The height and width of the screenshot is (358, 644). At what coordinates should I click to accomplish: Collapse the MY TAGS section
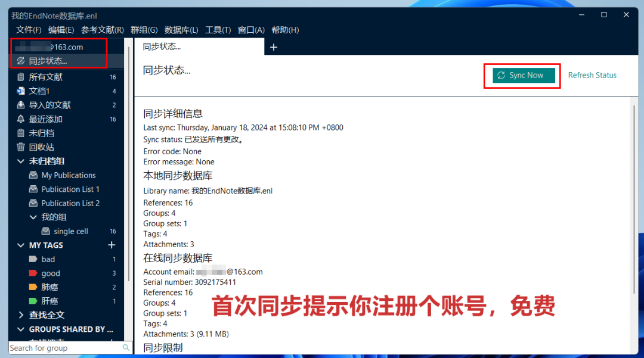[20, 245]
